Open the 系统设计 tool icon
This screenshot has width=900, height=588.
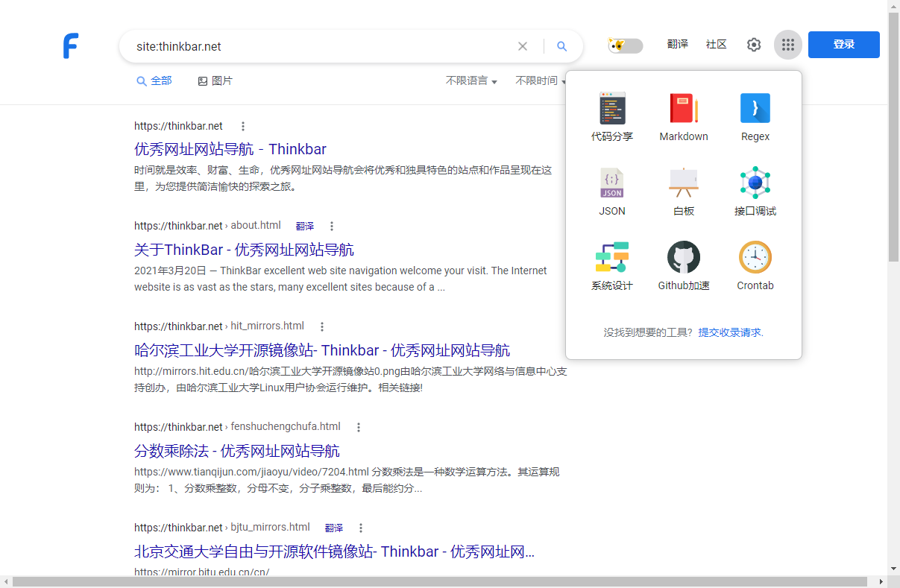[612, 257]
